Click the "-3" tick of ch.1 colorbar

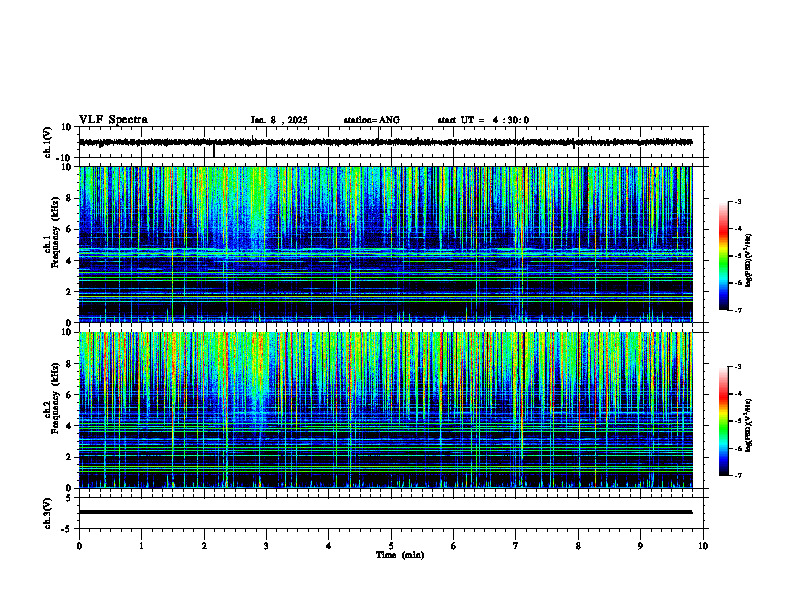738,201
